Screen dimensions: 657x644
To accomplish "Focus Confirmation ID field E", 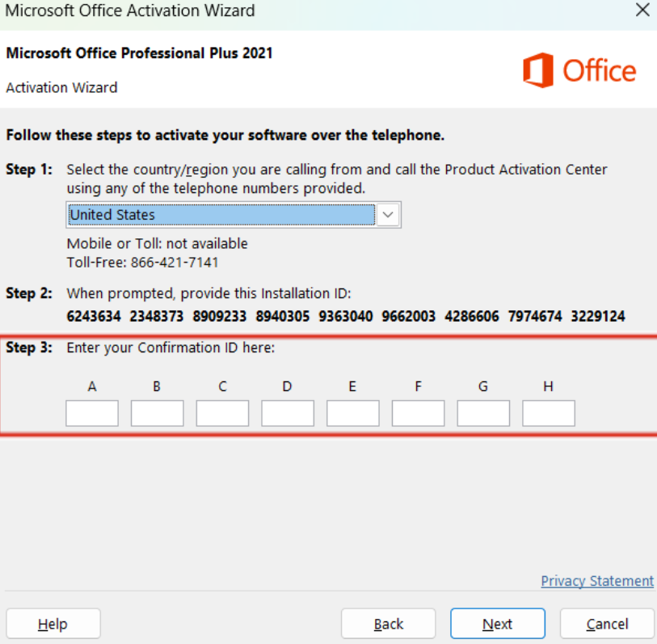I will (353, 413).
